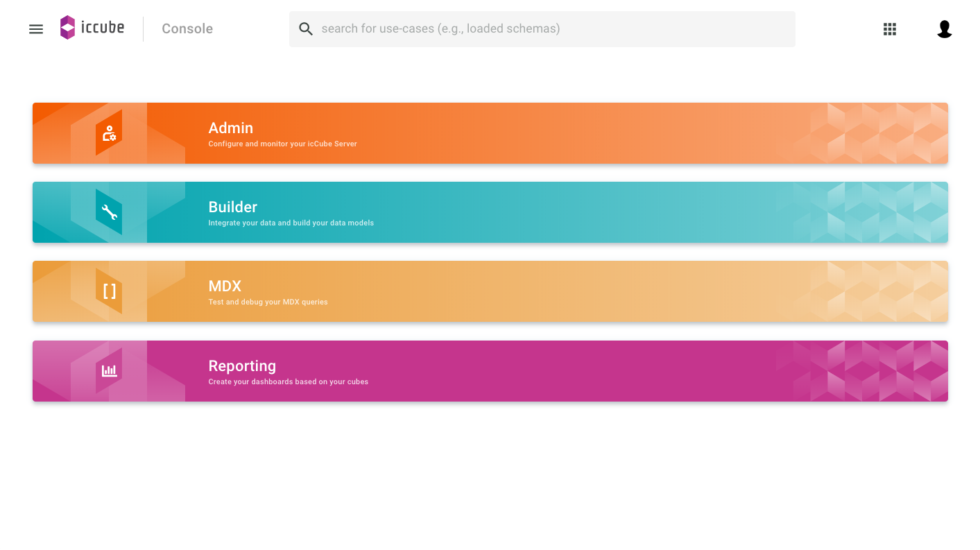Viewport: 980px width, 550px height.
Task: Open the Reporting section title
Action: tap(242, 366)
